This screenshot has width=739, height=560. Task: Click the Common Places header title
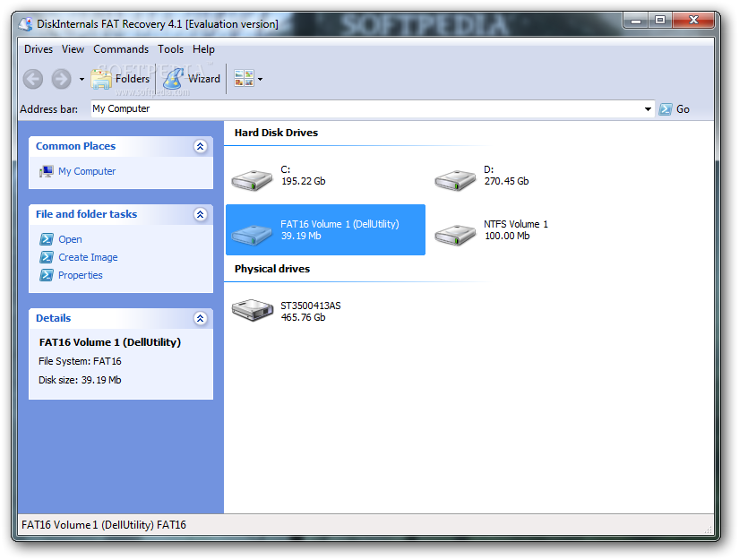[x=75, y=146]
